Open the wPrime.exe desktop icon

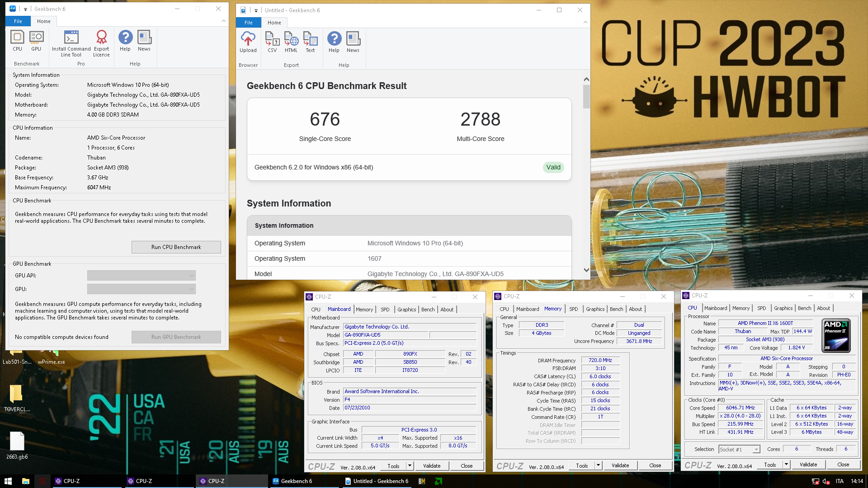[51, 356]
